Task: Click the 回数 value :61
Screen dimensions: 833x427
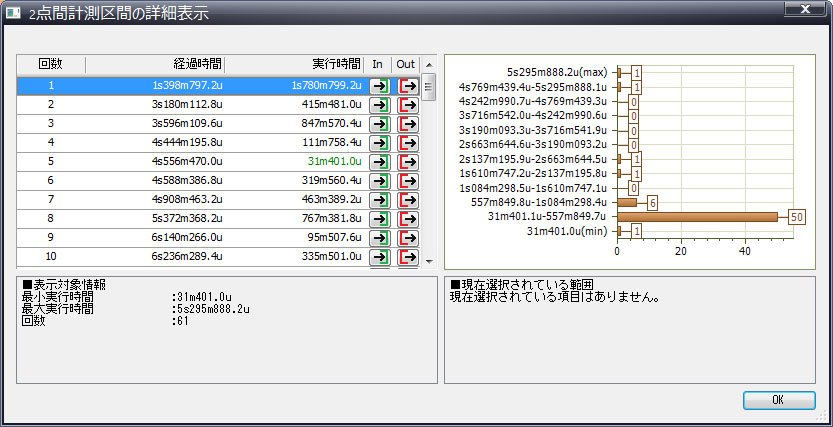Action: tap(180, 321)
